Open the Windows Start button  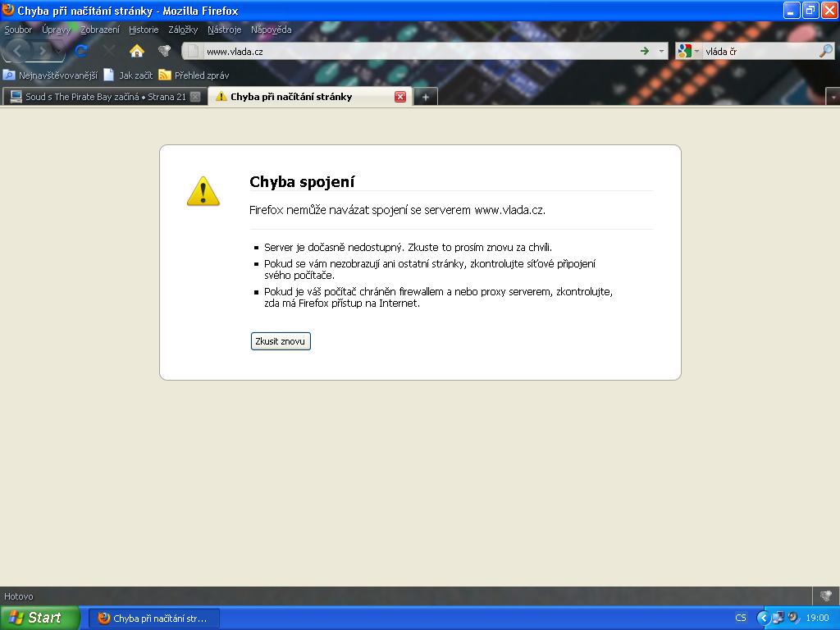(39, 618)
